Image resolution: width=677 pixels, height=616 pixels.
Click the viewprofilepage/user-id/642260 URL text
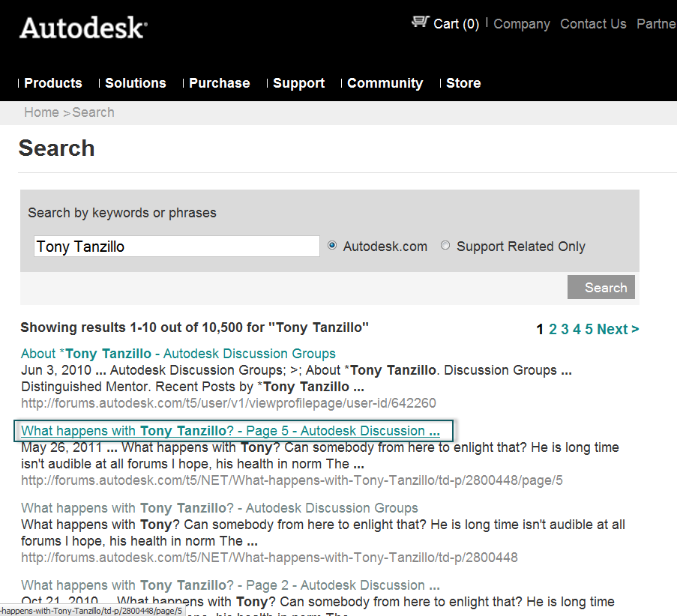coord(229,403)
